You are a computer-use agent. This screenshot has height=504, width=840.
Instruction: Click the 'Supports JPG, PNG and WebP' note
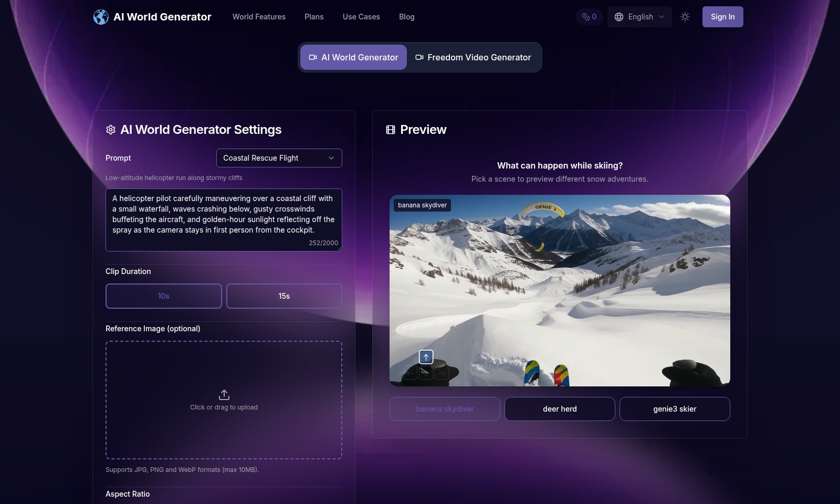point(182,470)
